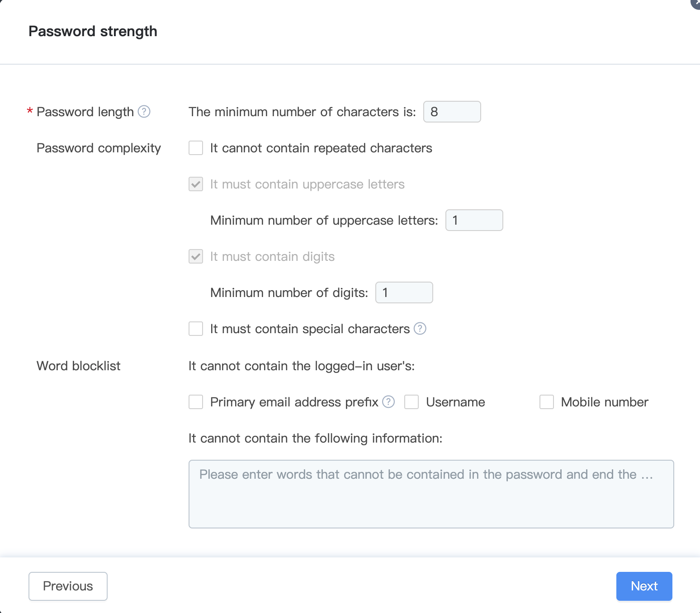The height and width of the screenshot is (613, 700).
Task: Focus the blocked words text area
Action: pyautogui.click(x=431, y=494)
